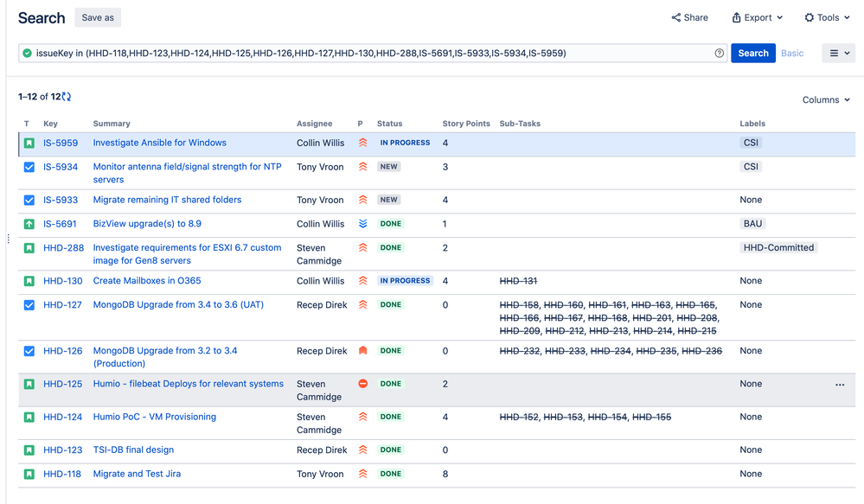Click the red double-arrow priority icon on IS-5934

click(x=362, y=167)
